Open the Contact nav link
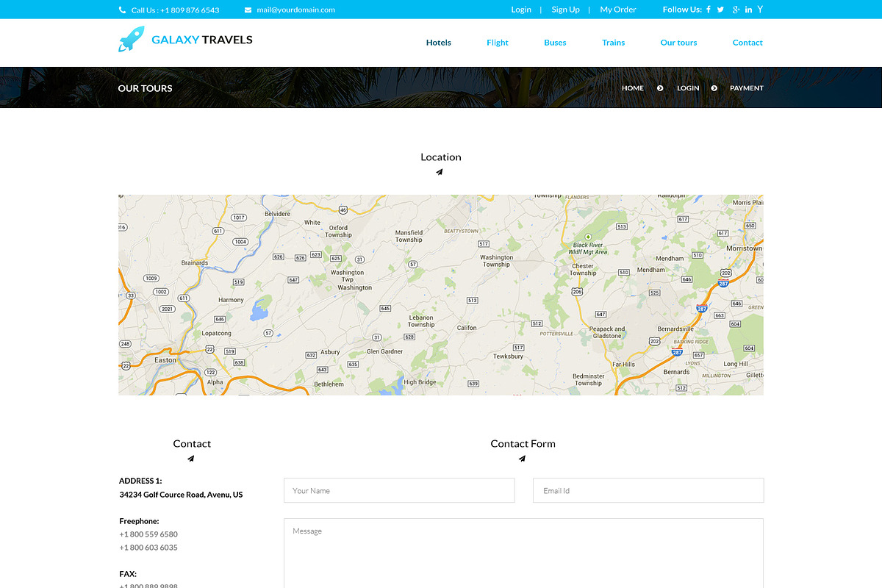This screenshot has width=882, height=588. pyautogui.click(x=747, y=43)
